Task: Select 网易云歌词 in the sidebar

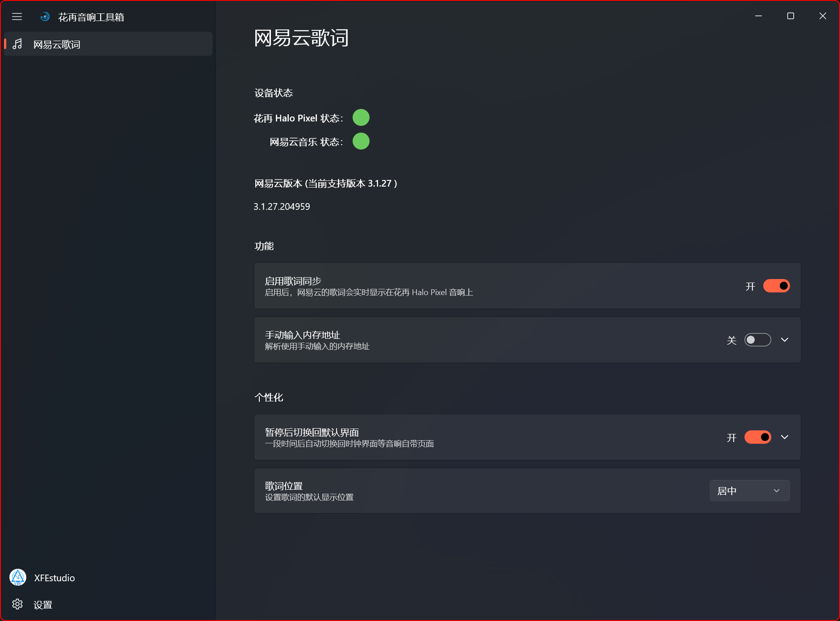Action: 57,44
